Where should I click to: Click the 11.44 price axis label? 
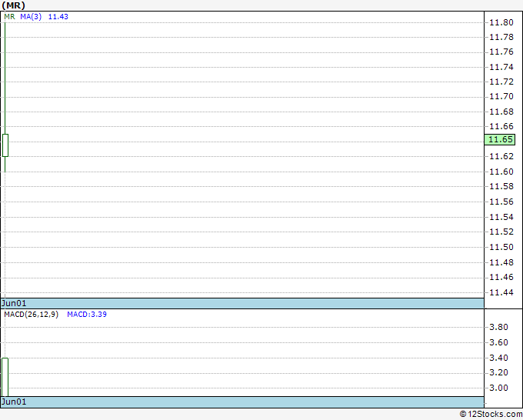click(x=501, y=292)
